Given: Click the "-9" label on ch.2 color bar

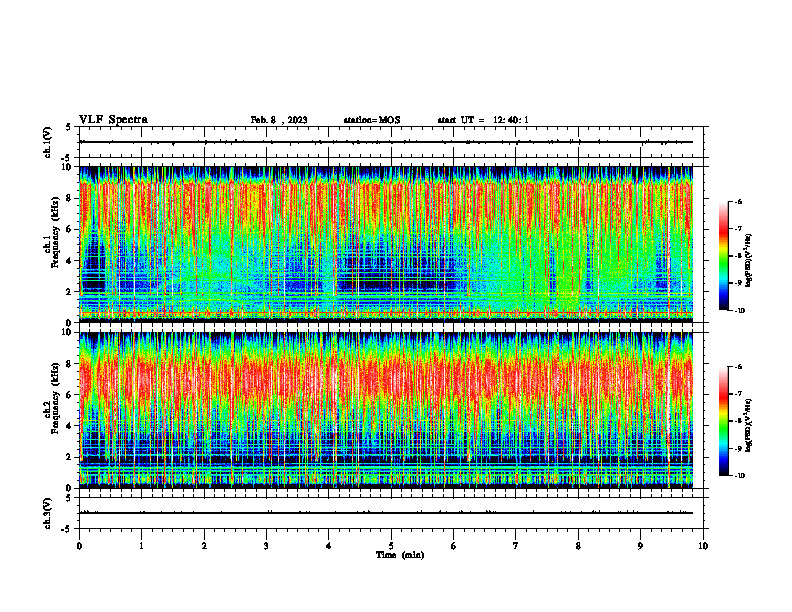Looking at the screenshot, I should pyautogui.click(x=738, y=448).
